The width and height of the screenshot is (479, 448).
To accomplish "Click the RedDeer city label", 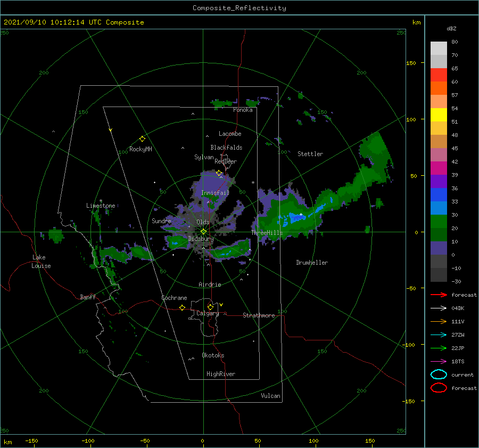I will click(x=226, y=161).
